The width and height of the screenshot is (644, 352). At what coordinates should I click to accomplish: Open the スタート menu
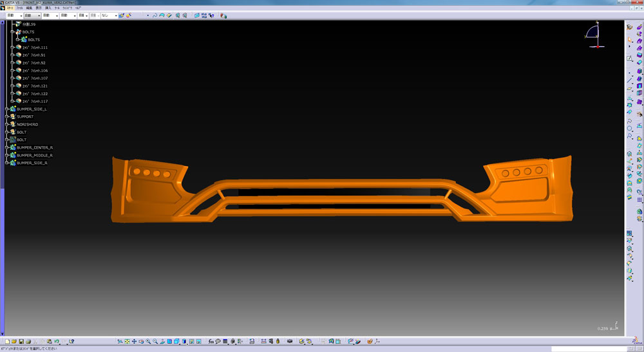[x=10, y=8]
